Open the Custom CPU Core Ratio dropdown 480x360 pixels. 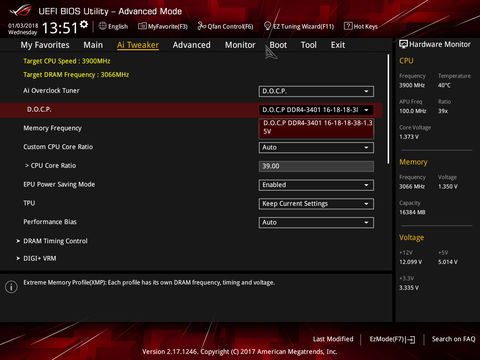tap(316, 147)
